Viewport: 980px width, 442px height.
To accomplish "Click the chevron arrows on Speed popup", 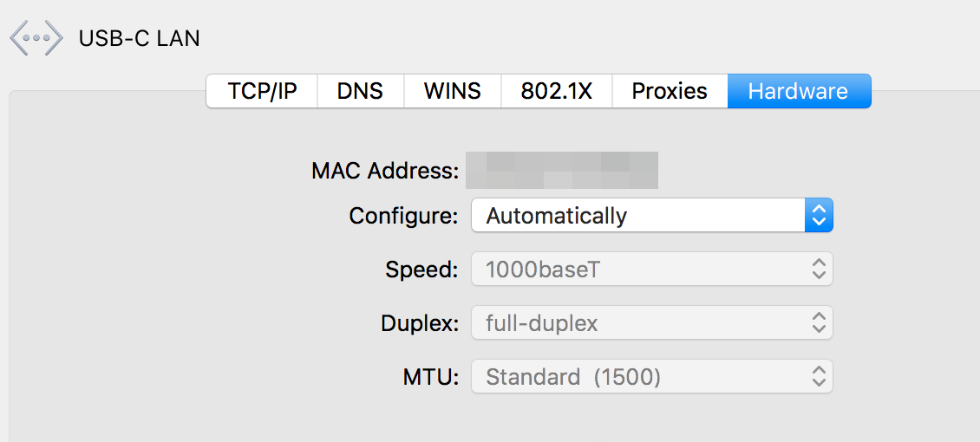I will coord(819,269).
